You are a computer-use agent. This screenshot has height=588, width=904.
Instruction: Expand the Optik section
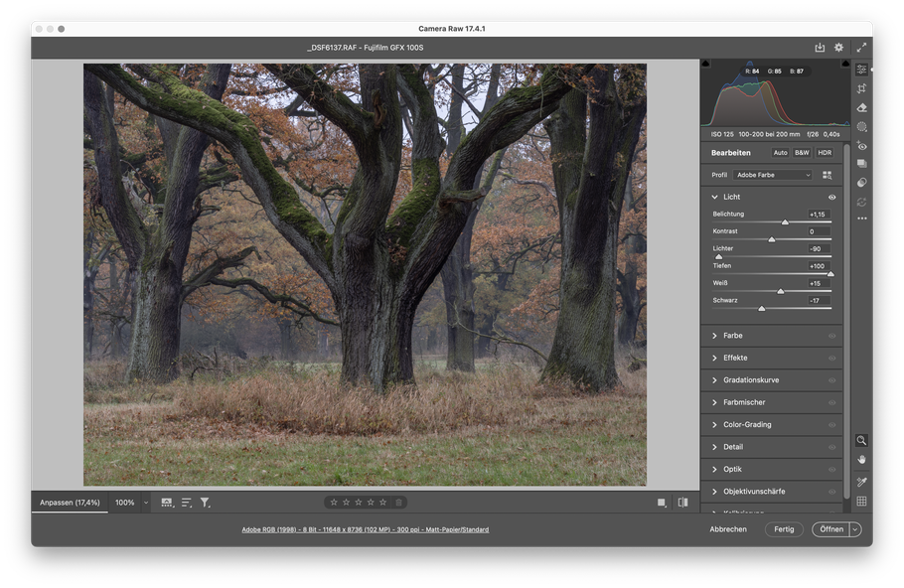tap(715, 469)
